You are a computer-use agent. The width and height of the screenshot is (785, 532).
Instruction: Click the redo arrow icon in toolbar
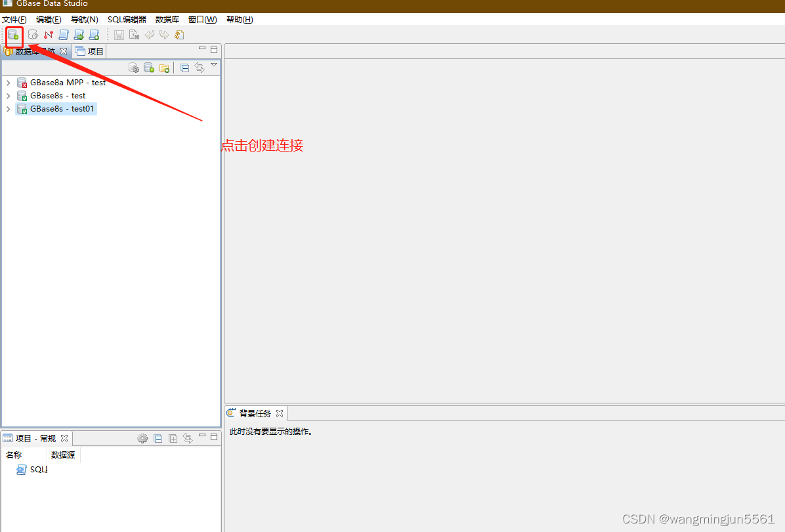coord(164,35)
